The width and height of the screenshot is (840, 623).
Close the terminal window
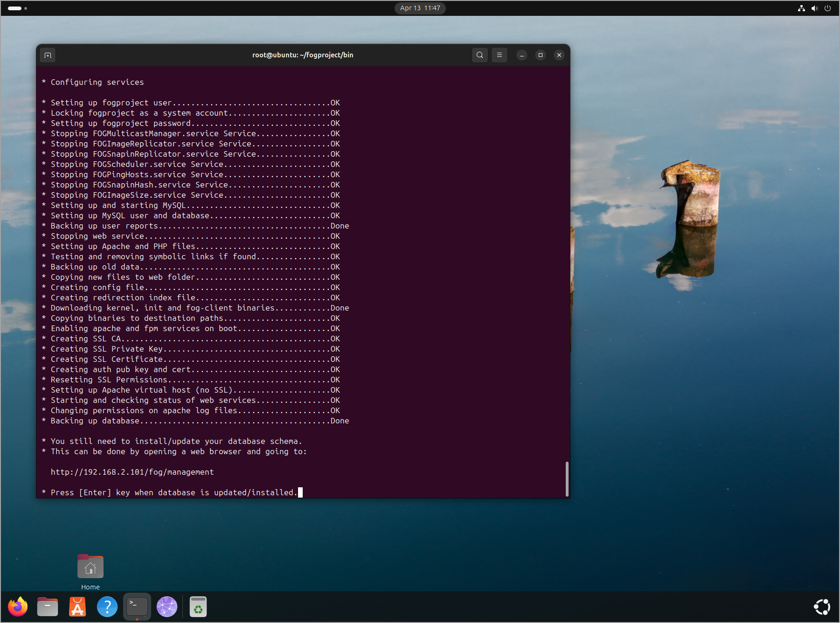click(559, 55)
